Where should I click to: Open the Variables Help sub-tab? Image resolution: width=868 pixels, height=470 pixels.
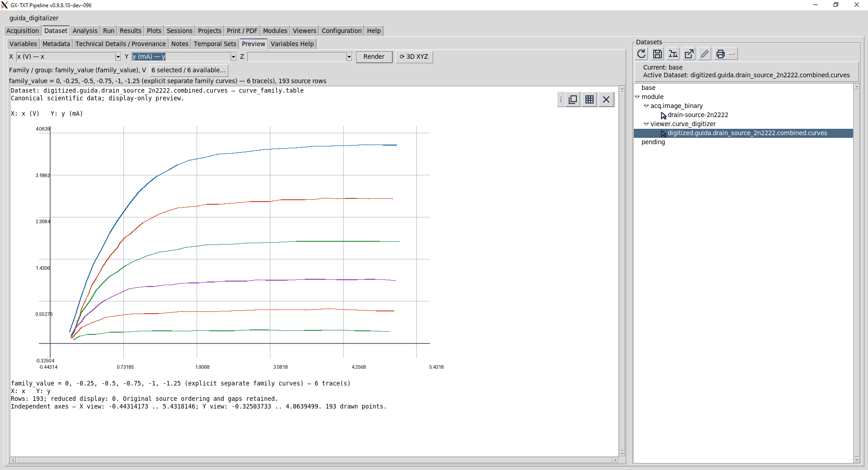(292, 44)
